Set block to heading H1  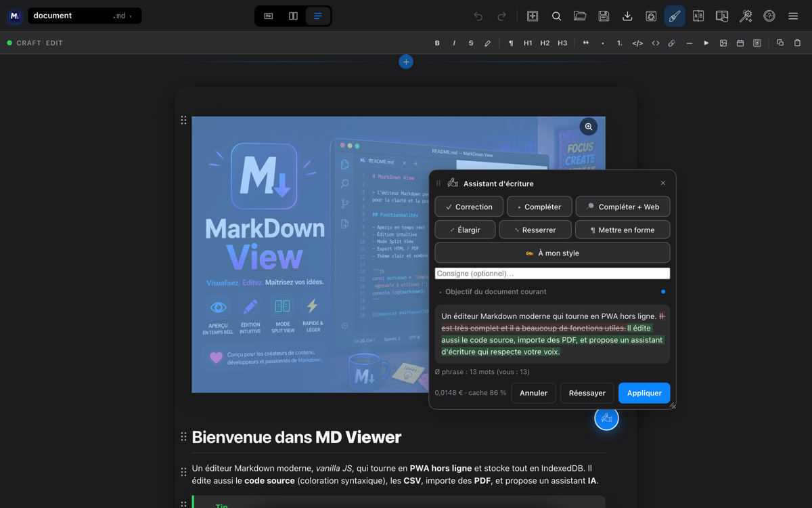(x=528, y=43)
